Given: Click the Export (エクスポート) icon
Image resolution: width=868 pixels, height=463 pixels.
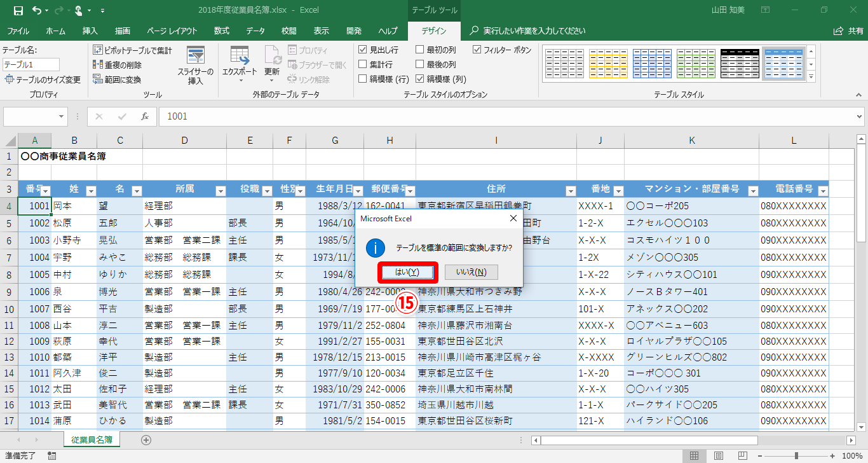Looking at the screenshot, I should 240,55.
